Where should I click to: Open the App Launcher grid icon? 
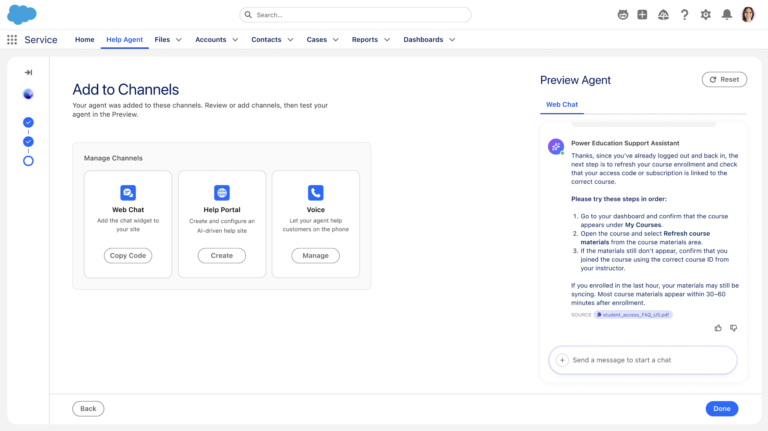[x=12, y=40]
